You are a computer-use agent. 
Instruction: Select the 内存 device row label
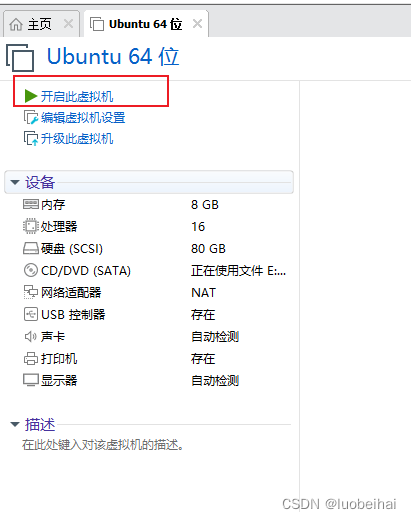53,204
